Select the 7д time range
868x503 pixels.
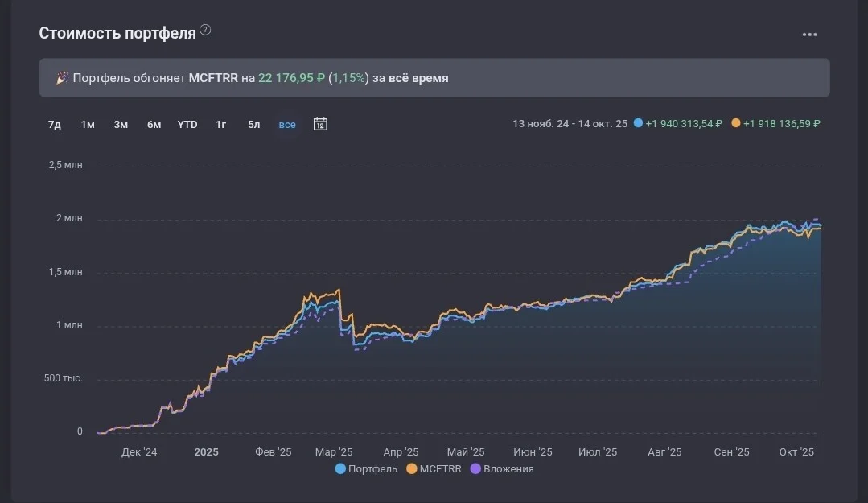[54, 125]
